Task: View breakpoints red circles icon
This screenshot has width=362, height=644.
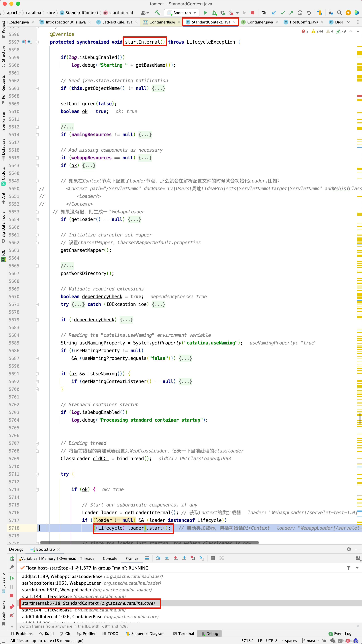Action: (12, 607)
